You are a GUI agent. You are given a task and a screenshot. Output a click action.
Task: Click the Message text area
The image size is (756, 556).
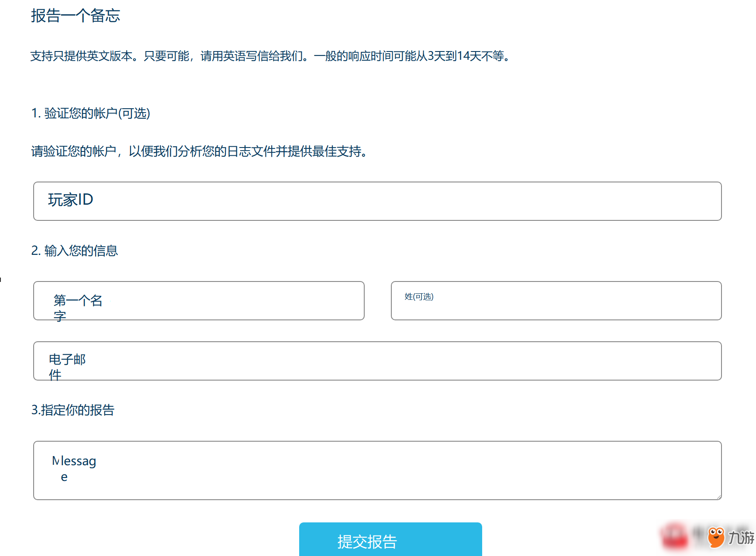coord(377,470)
